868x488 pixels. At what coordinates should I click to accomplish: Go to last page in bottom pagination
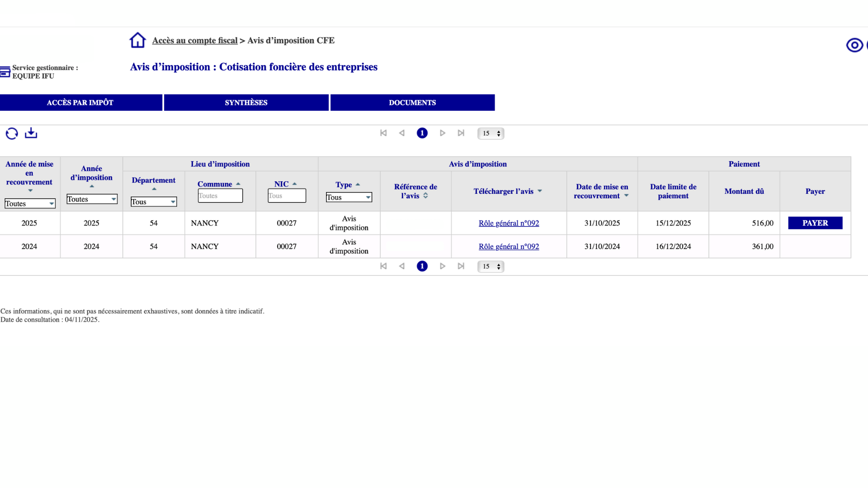[x=461, y=266]
